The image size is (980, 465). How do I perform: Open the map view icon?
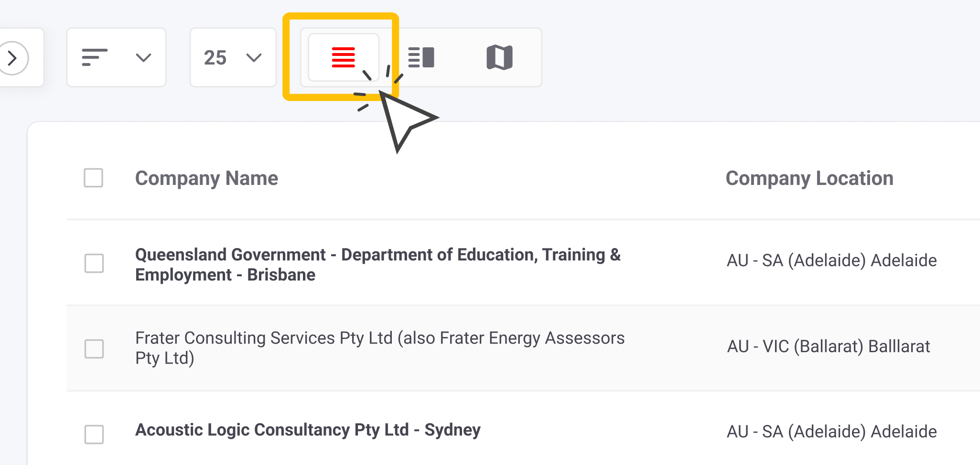499,57
